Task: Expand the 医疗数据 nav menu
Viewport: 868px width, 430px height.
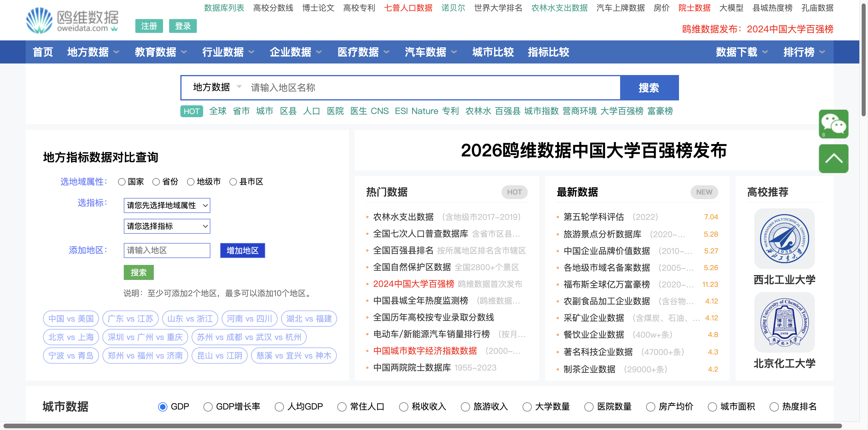Action: point(363,52)
